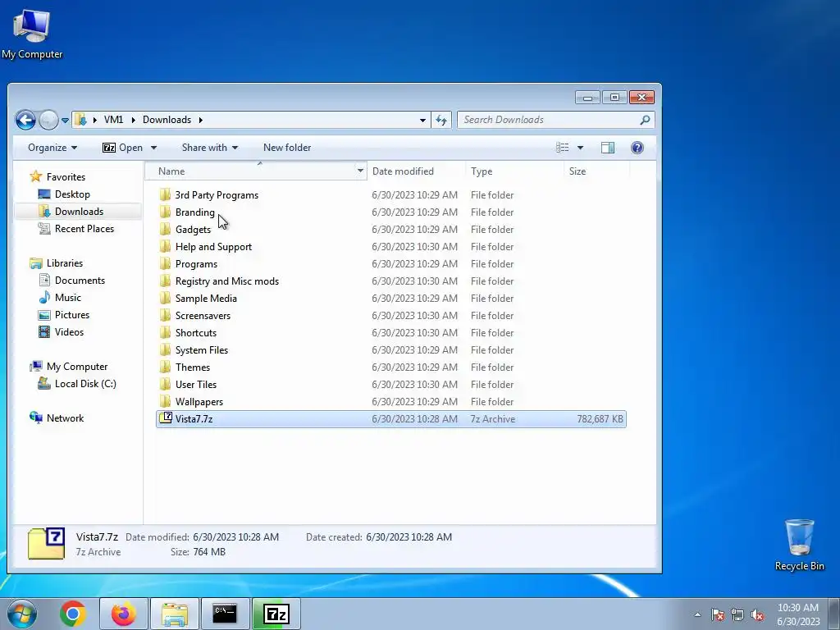Sort by the Name column header

(x=254, y=171)
